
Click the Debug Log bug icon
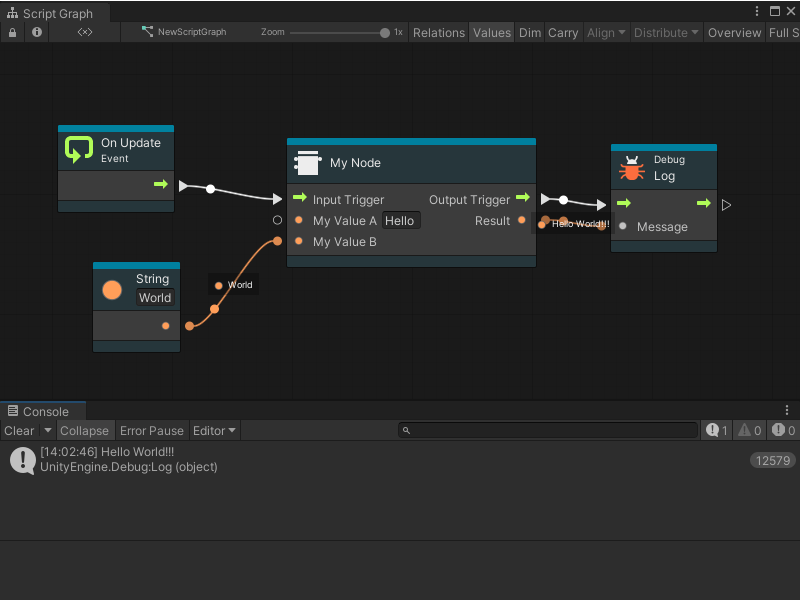(x=631, y=168)
